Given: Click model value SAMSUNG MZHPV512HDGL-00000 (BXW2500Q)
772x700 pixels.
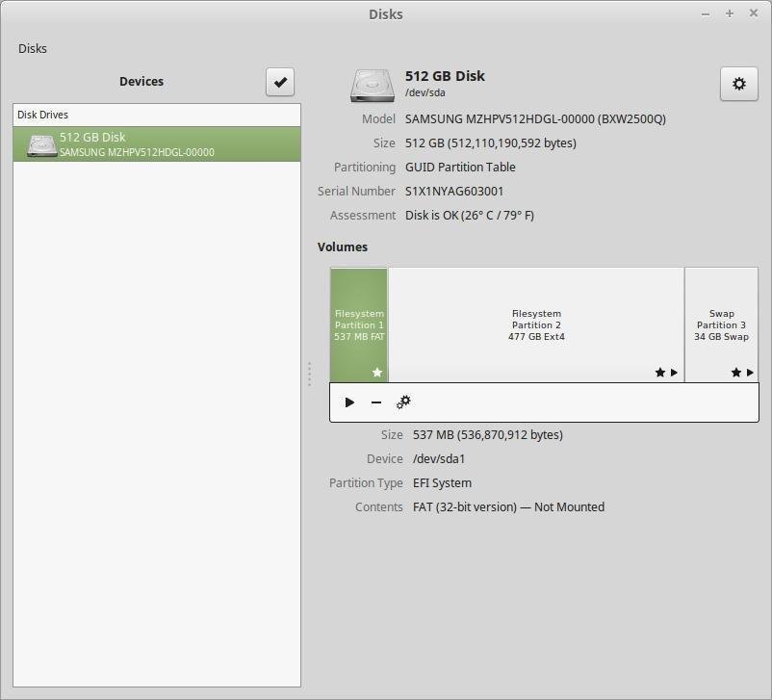Looking at the screenshot, I should [x=535, y=119].
